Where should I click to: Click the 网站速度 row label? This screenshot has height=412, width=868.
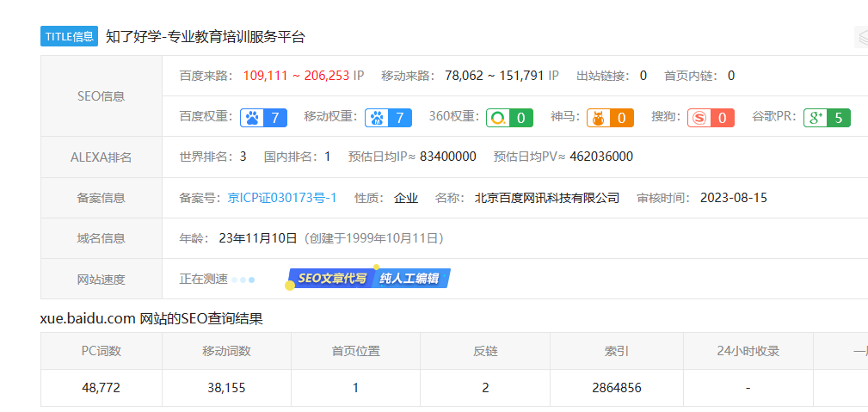pyautogui.click(x=102, y=279)
